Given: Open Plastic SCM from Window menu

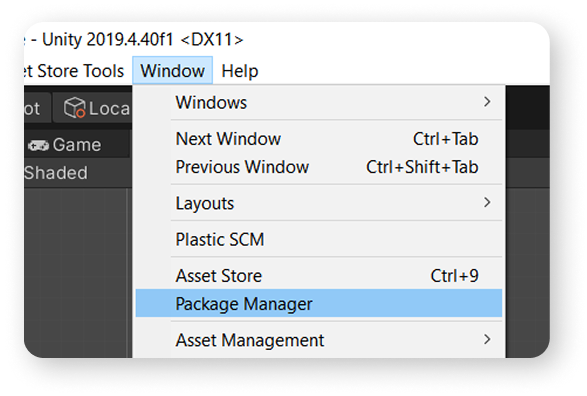Looking at the screenshot, I should (x=319, y=240).
